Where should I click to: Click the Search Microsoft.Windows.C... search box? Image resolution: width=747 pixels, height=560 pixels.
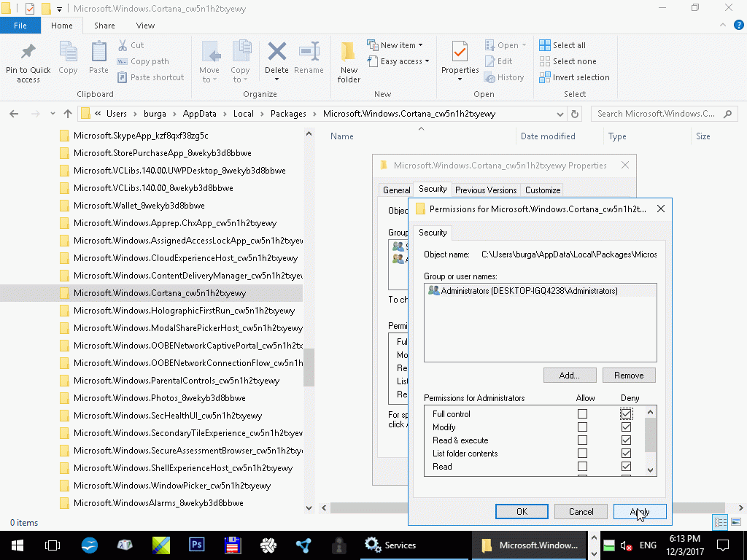coord(664,114)
